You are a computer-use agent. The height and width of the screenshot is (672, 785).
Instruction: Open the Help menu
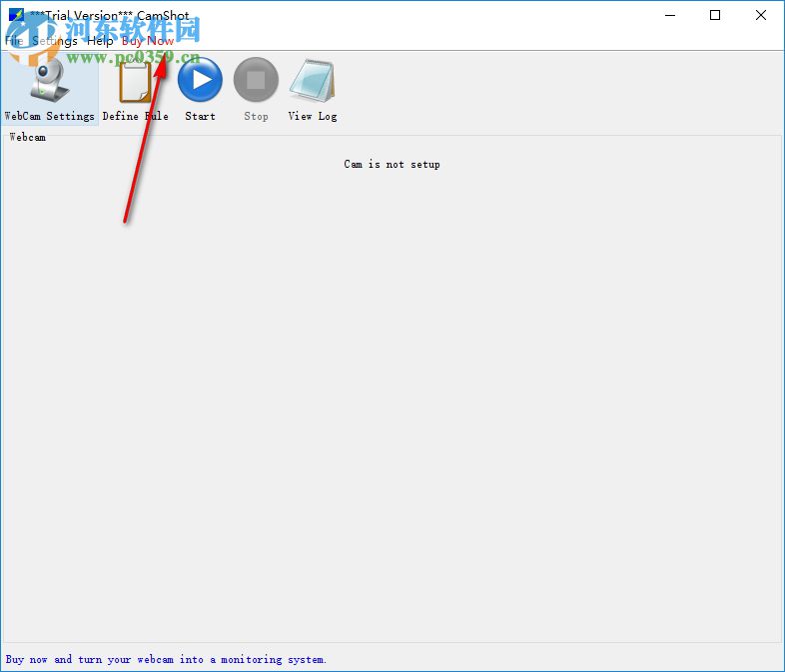(100, 41)
